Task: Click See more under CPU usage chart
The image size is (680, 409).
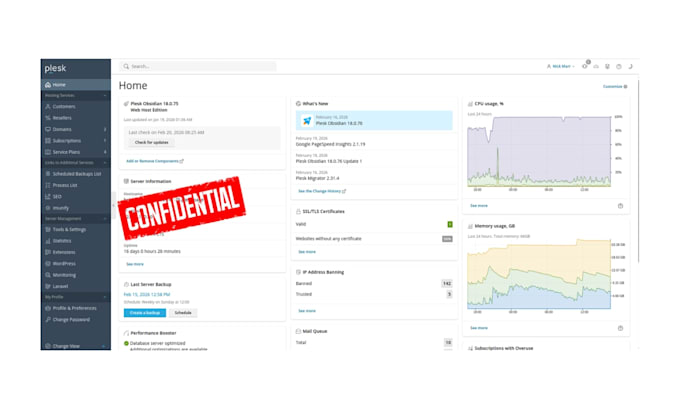Action: click(x=479, y=206)
